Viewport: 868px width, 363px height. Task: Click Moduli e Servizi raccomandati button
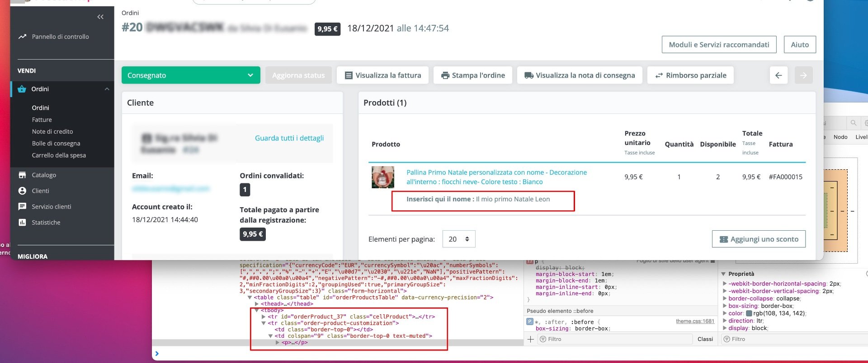(719, 44)
